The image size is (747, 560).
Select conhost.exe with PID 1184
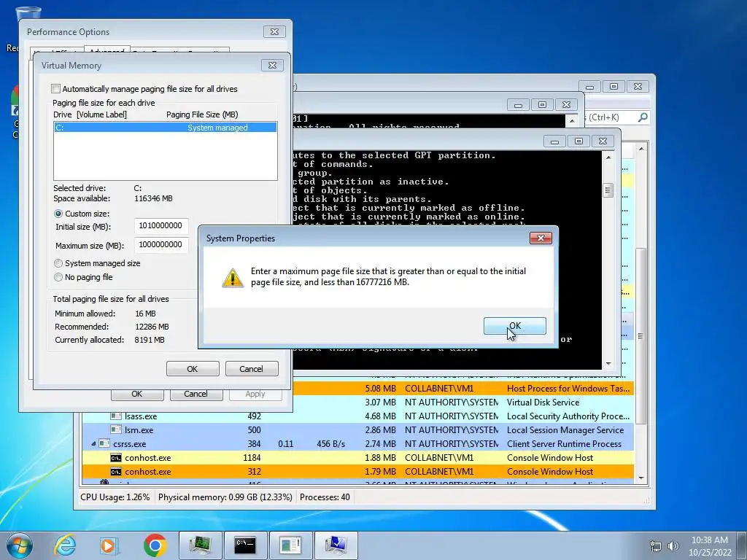(x=357, y=458)
